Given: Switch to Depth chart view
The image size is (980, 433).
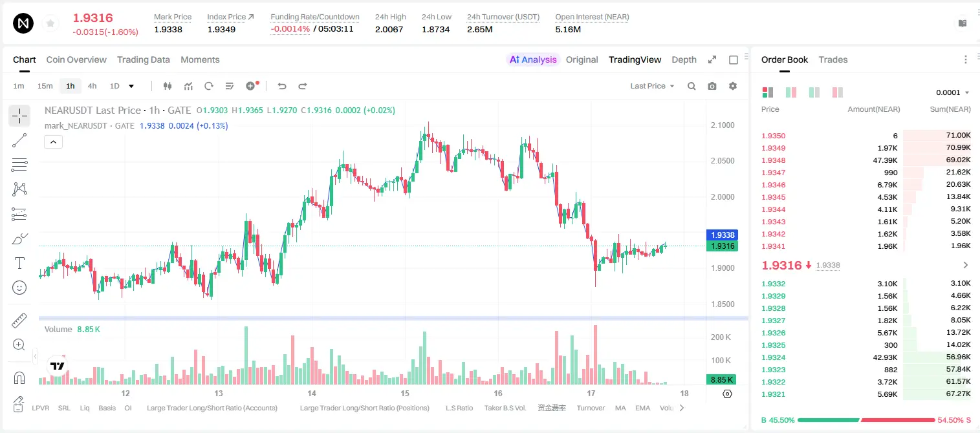Looking at the screenshot, I should 684,59.
